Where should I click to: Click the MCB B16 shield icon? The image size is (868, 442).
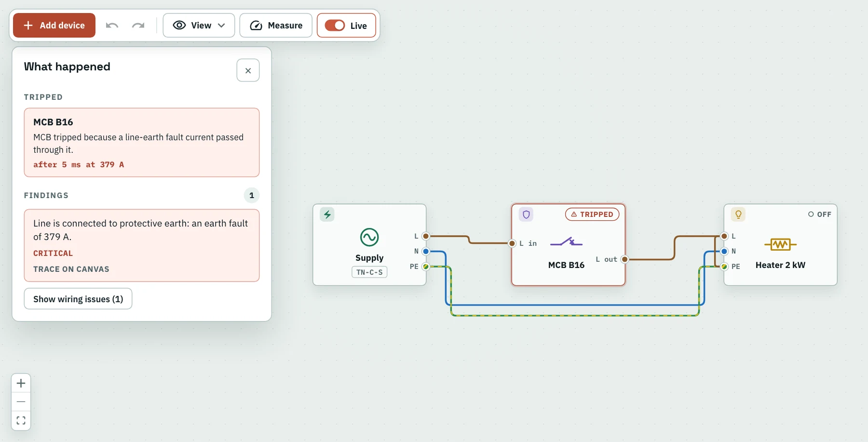pyautogui.click(x=526, y=214)
